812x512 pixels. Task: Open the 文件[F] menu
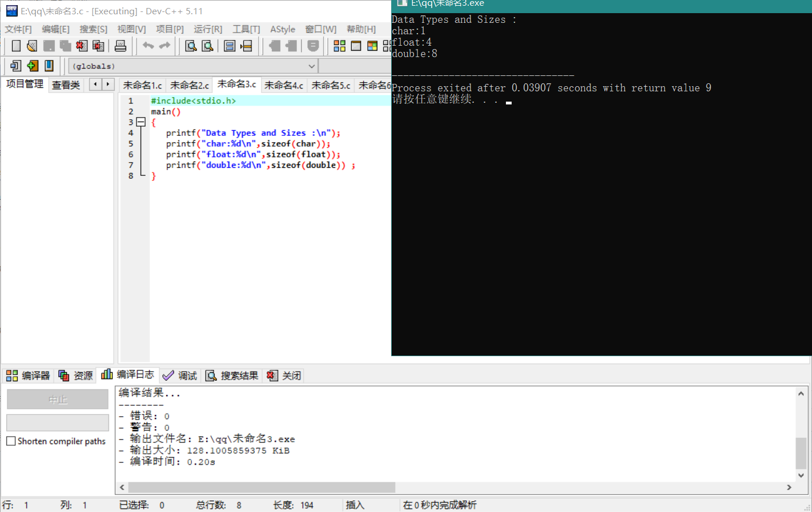tap(18, 29)
